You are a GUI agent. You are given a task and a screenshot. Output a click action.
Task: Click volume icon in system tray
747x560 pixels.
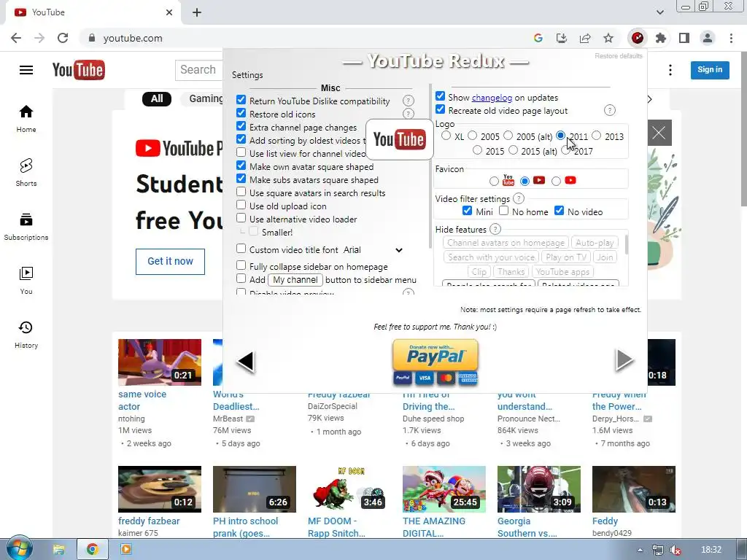coord(675,550)
